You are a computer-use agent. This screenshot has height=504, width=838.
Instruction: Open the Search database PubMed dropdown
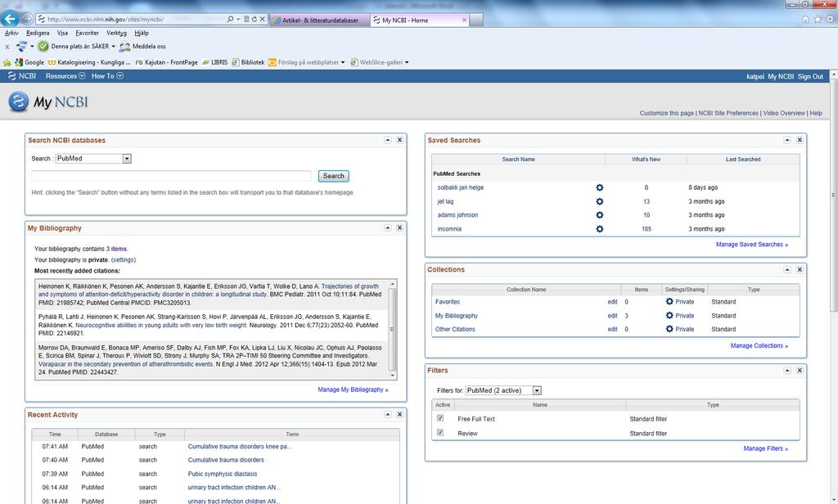127,159
